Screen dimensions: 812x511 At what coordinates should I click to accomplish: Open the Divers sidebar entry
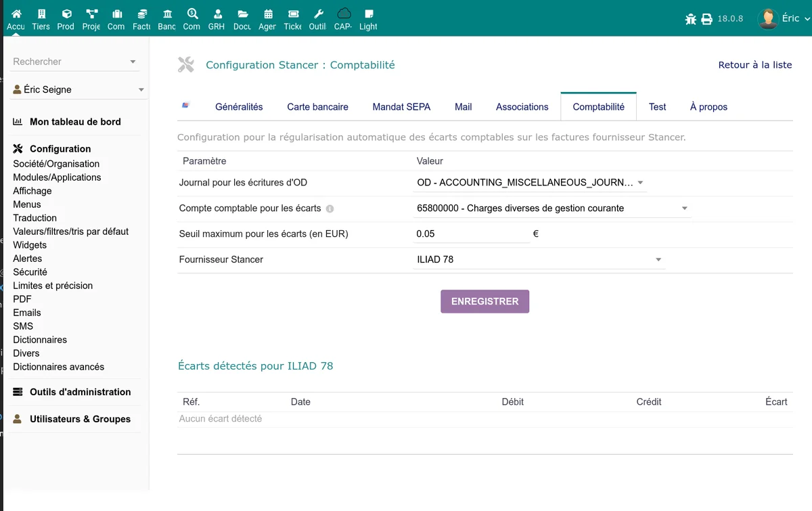point(26,353)
